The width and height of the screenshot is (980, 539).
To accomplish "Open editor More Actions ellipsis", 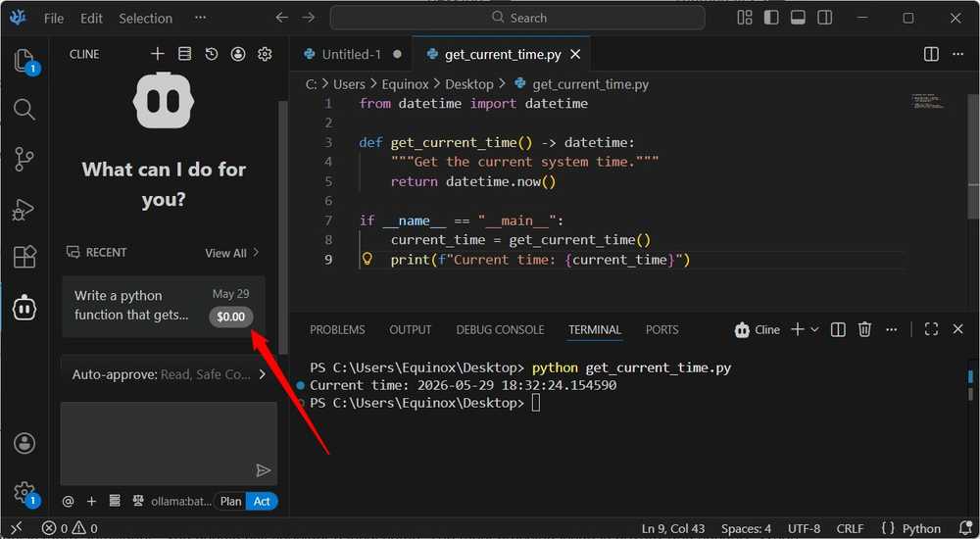I will pos(957,55).
